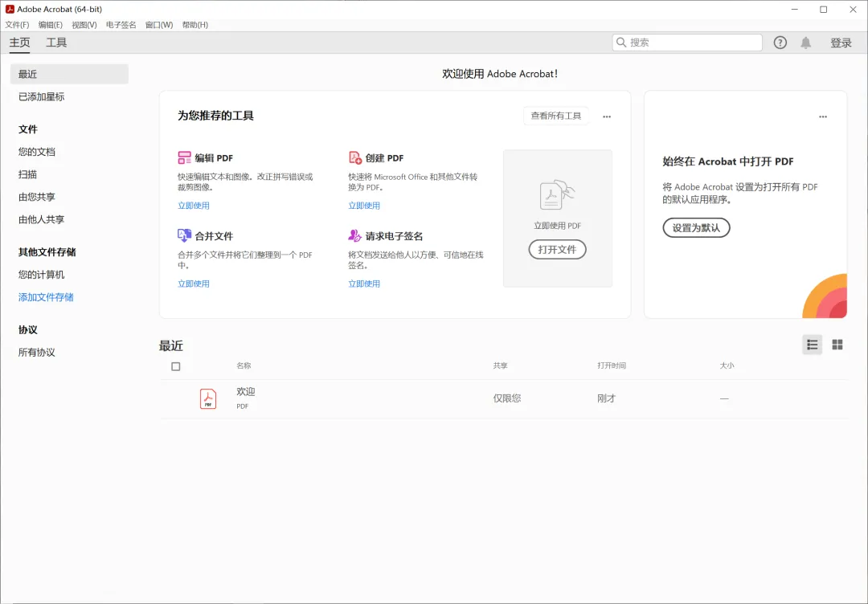
Task: Open the 窗口(W) menu
Action: click(x=159, y=25)
